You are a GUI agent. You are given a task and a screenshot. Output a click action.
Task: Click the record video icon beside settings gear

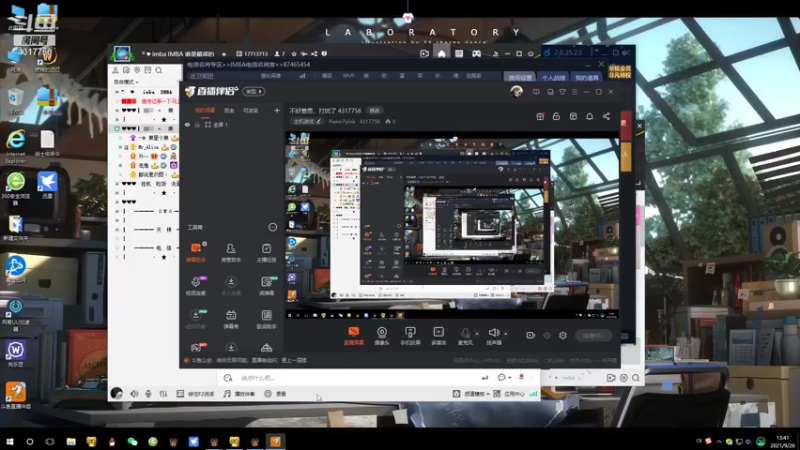pos(531,335)
